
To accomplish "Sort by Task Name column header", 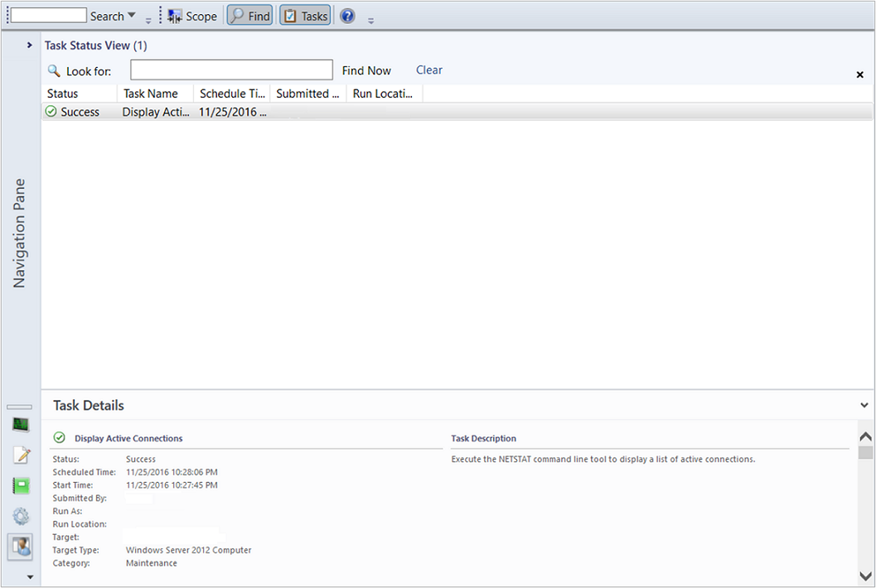I will click(155, 94).
